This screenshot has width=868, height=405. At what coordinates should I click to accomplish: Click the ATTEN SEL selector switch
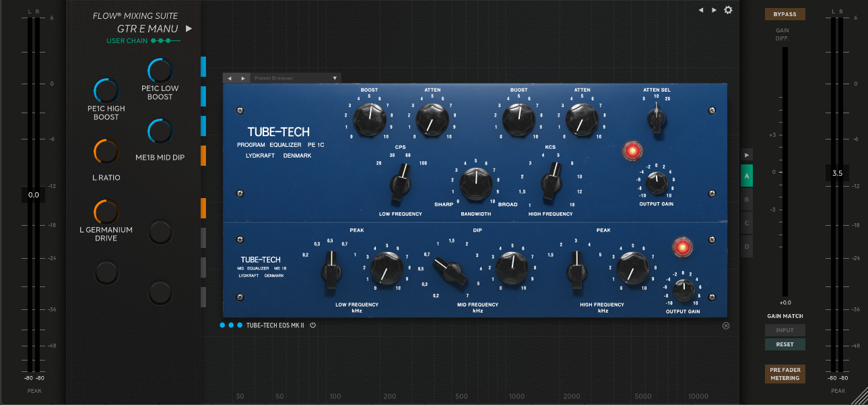pyautogui.click(x=656, y=118)
